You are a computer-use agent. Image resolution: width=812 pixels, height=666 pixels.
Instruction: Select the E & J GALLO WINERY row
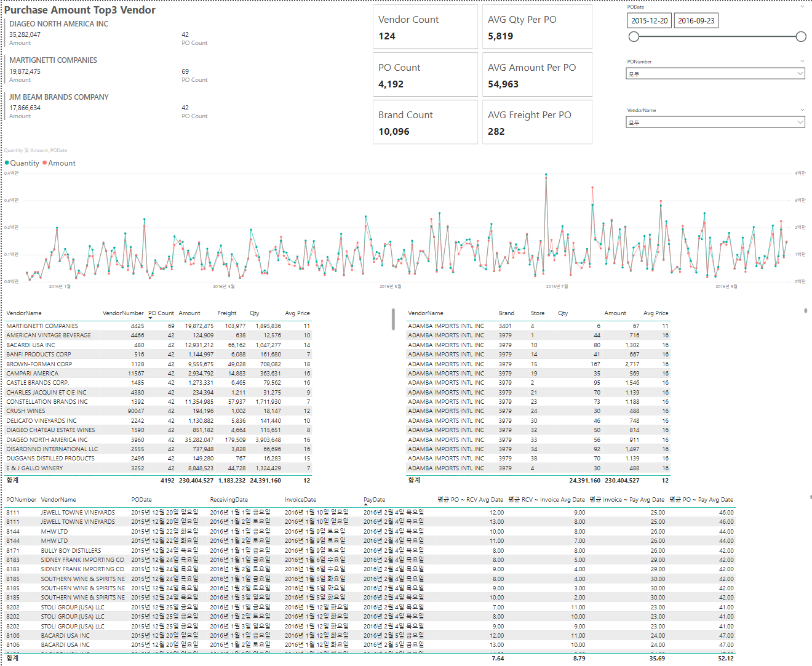[x=159, y=468]
